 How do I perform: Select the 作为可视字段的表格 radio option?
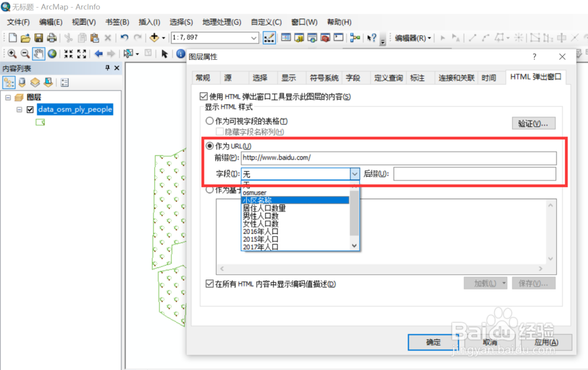pos(210,121)
